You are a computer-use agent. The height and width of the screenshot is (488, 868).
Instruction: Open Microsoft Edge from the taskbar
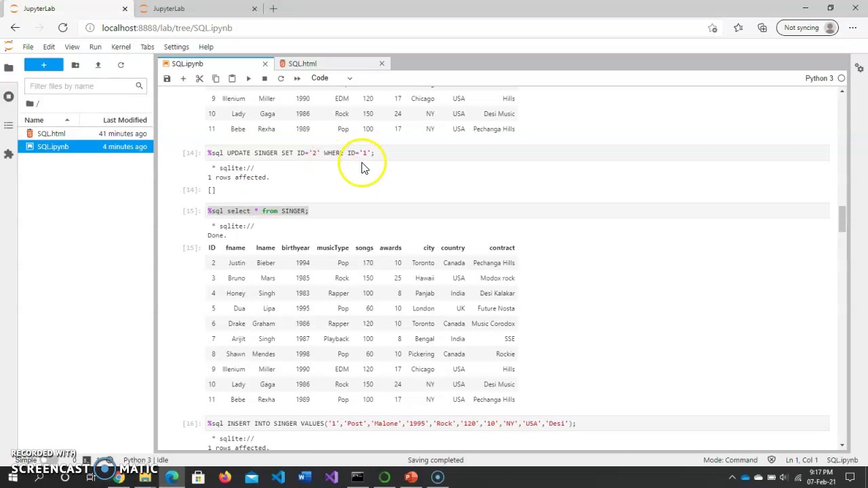click(x=172, y=477)
